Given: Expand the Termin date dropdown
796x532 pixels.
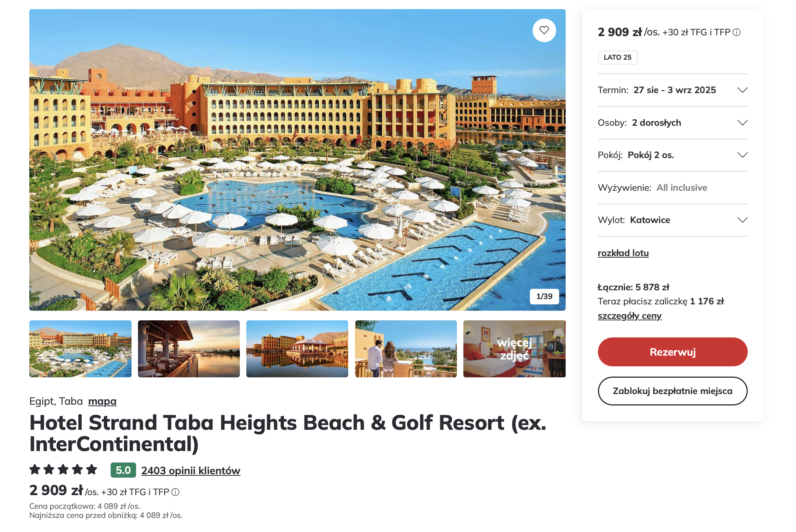Looking at the screenshot, I should pos(742,90).
